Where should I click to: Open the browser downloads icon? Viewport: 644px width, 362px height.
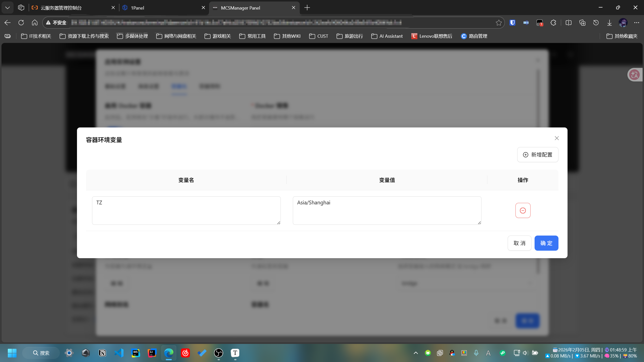609,23
